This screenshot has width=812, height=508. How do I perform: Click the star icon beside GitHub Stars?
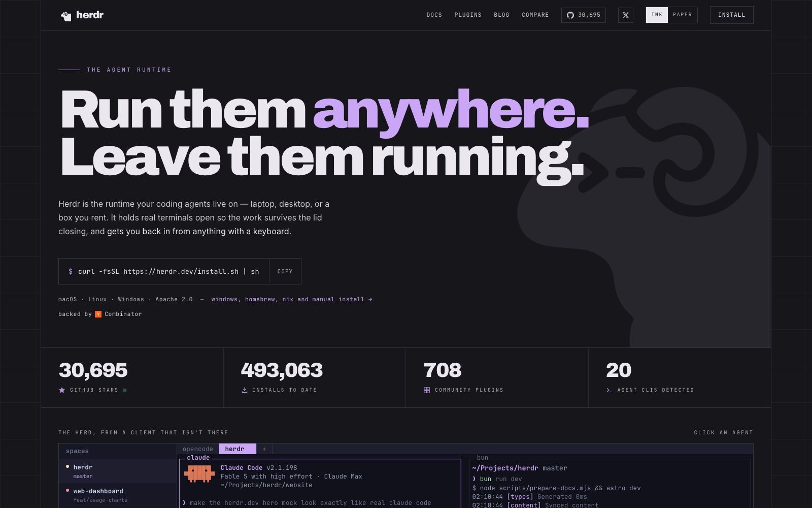62,390
